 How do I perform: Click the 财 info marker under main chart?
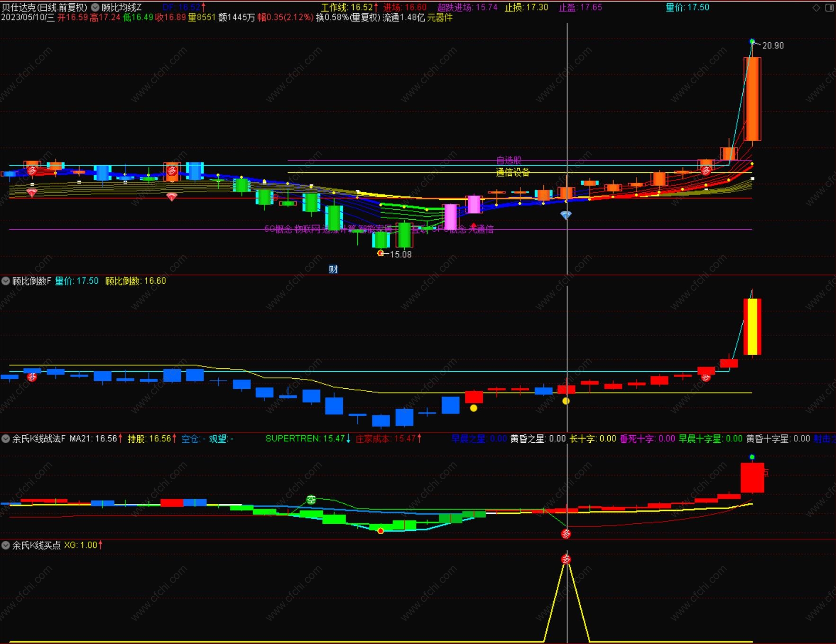pos(333,269)
